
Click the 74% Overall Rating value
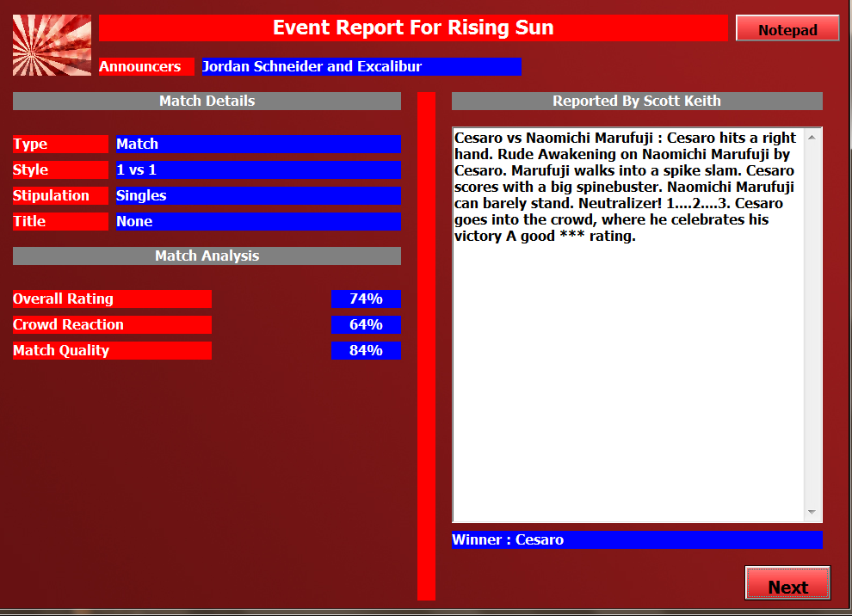(x=366, y=299)
